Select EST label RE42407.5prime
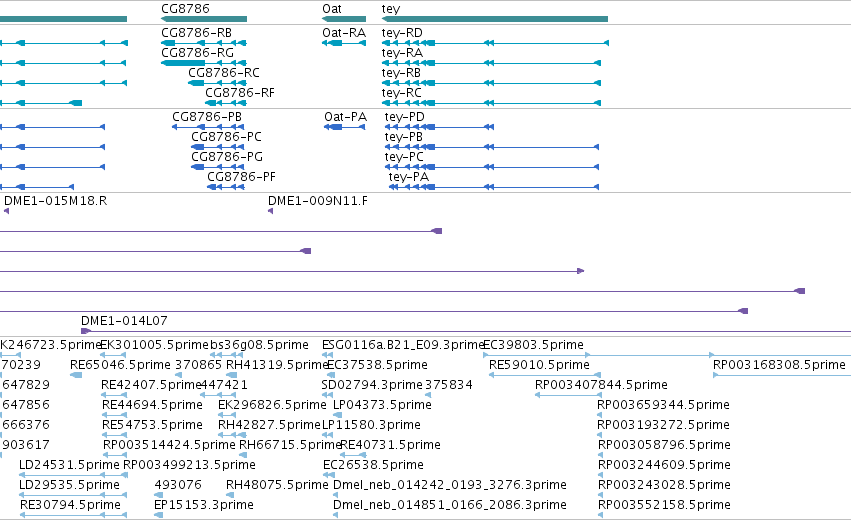 coord(151,385)
